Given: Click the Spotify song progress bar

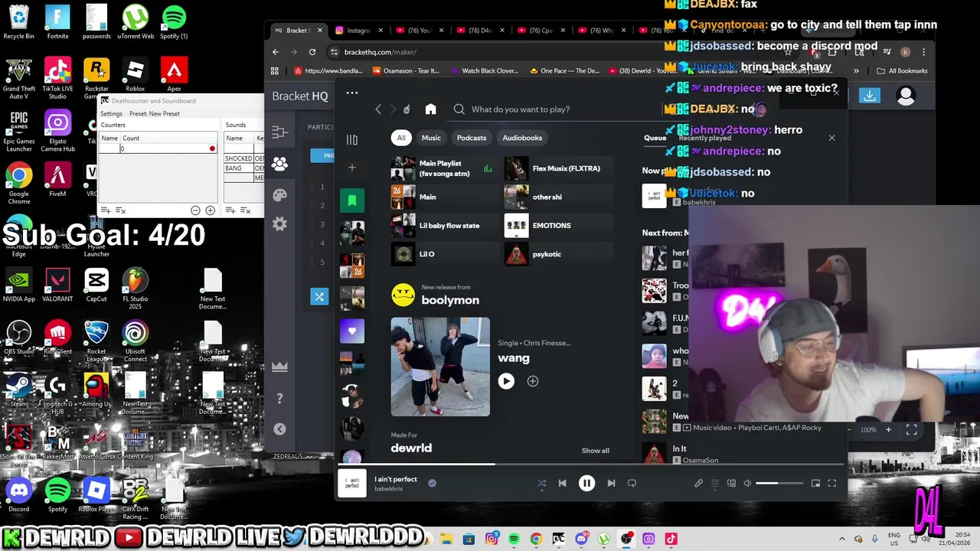Looking at the screenshot, I should [591, 464].
